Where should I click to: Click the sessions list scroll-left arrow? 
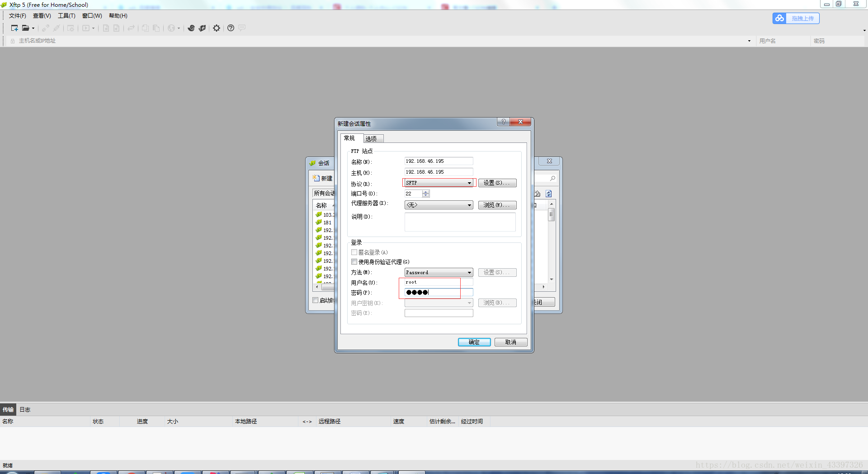pyautogui.click(x=317, y=287)
